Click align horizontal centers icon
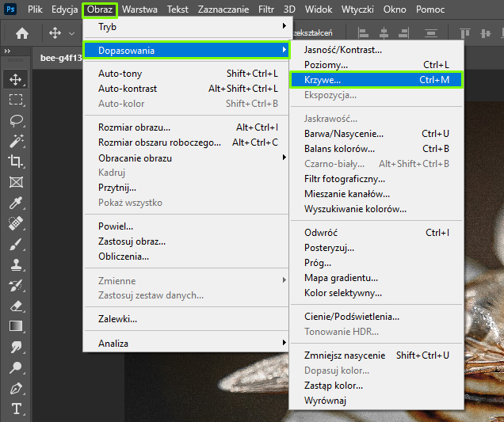 [384, 33]
